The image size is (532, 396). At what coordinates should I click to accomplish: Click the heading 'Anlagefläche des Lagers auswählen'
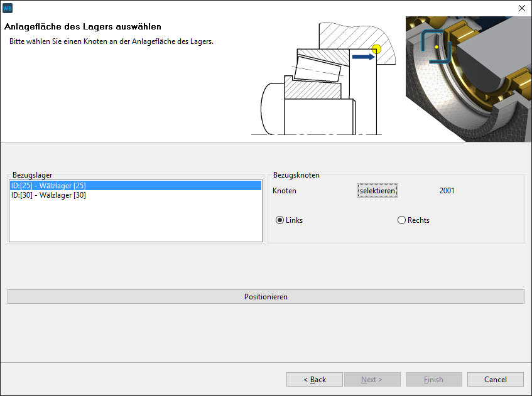click(83, 27)
